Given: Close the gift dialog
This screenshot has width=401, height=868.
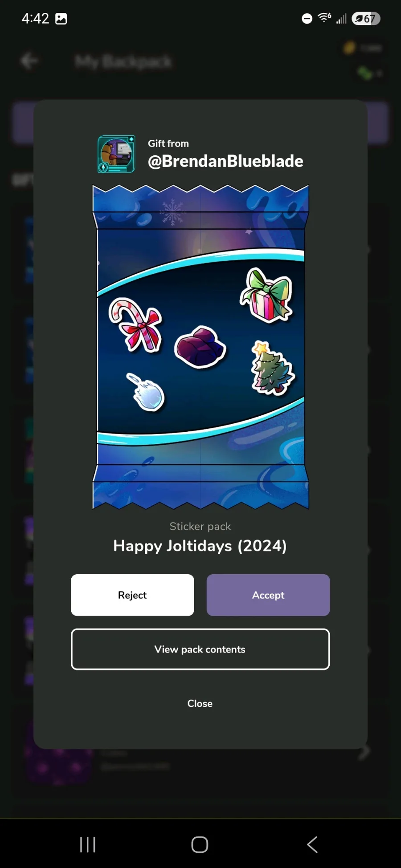Looking at the screenshot, I should 200,703.
